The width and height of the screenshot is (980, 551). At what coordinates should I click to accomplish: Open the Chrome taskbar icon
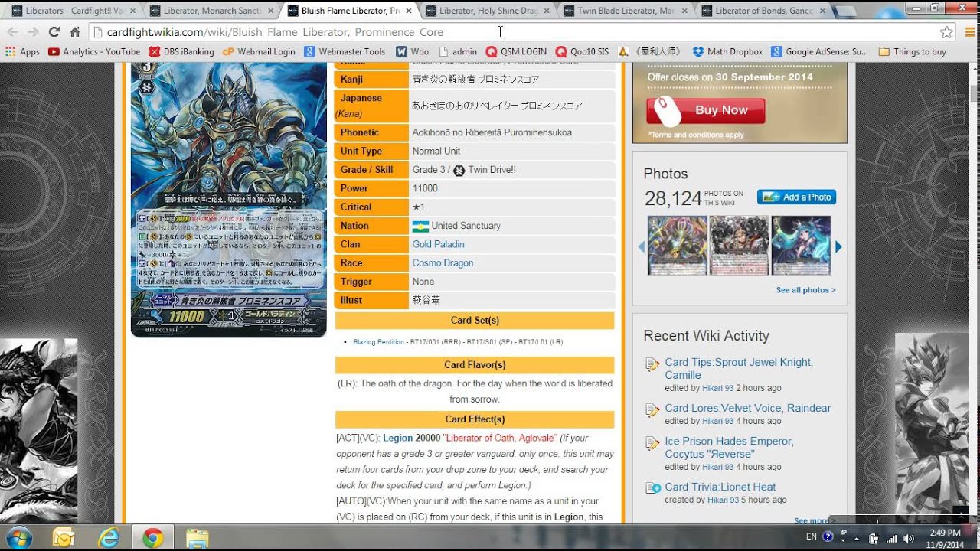(152, 537)
